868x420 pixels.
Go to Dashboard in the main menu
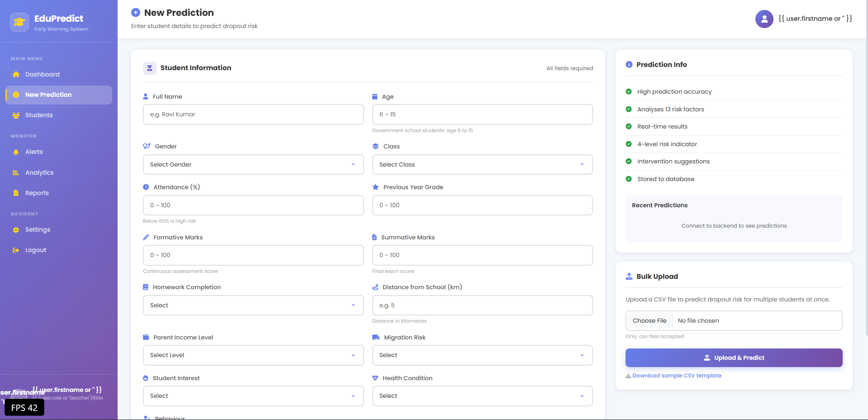point(59,74)
